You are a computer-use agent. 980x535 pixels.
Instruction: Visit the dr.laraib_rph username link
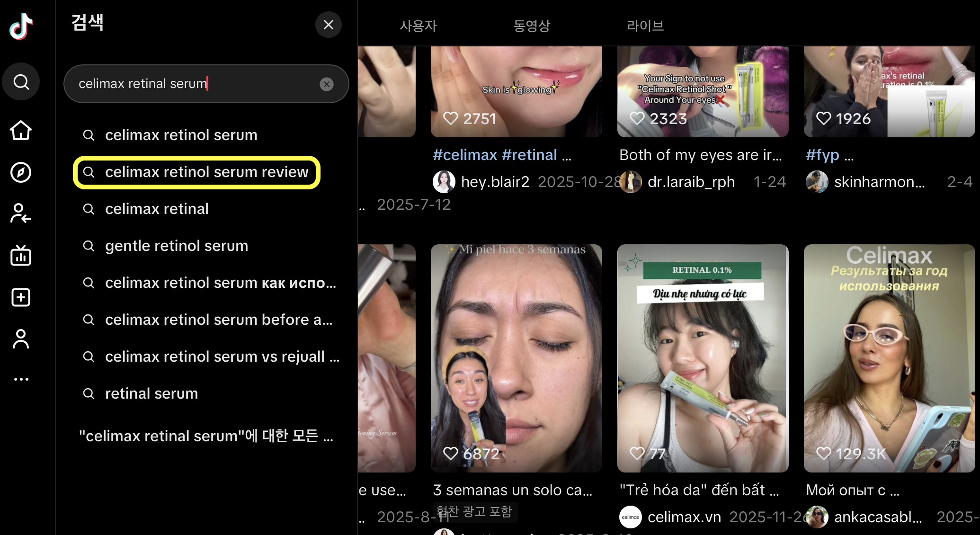click(691, 182)
